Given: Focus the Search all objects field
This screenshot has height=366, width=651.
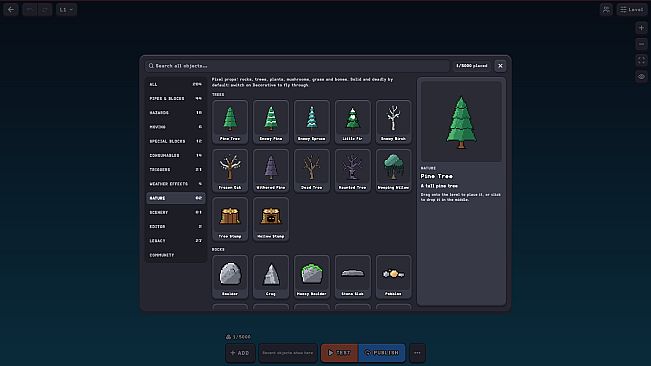Looking at the screenshot, I should pyautogui.click(x=297, y=66).
